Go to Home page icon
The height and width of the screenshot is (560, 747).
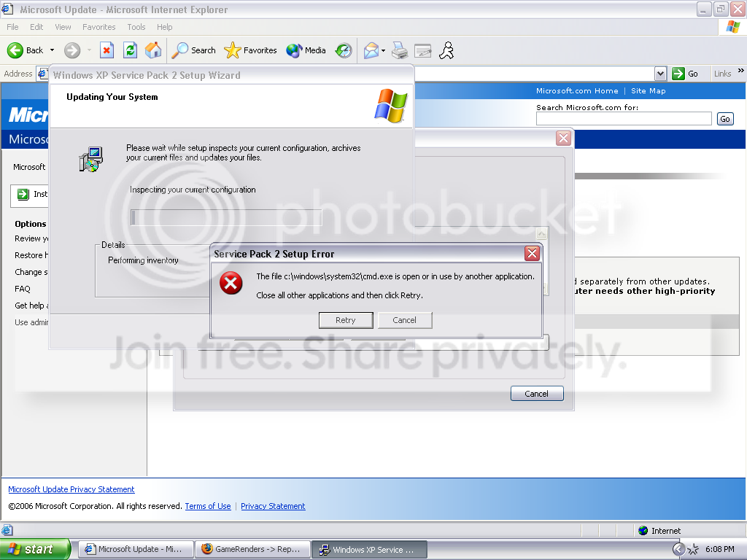(153, 50)
